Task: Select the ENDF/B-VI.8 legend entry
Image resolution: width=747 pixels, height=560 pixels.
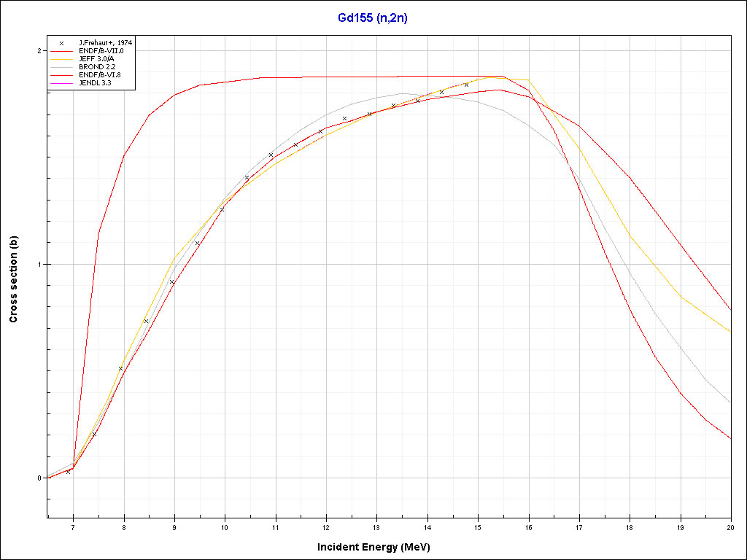Action: 101,75
